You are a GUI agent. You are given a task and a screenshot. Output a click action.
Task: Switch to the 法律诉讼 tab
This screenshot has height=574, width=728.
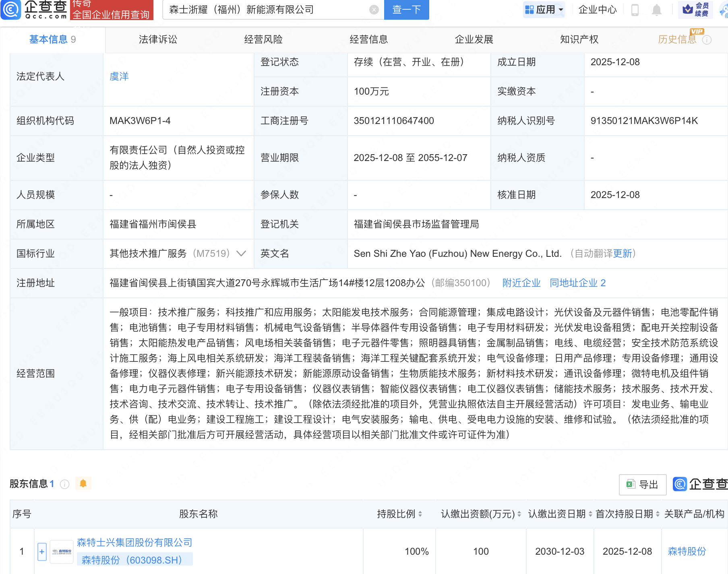[x=158, y=39]
